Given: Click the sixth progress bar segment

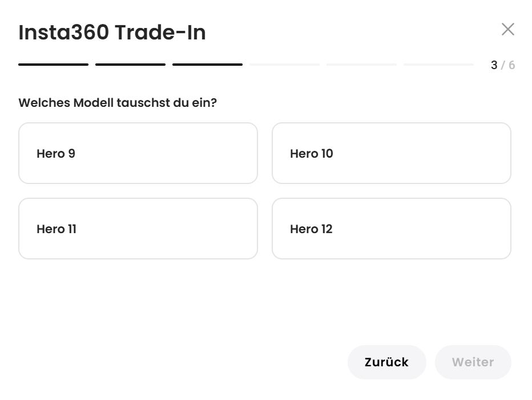Looking at the screenshot, I should pos(438,65).
